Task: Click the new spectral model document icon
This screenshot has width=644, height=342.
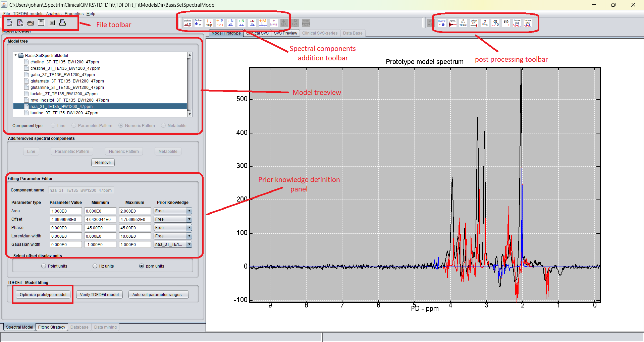Action: pyautogui.click(x=20, y=23)
